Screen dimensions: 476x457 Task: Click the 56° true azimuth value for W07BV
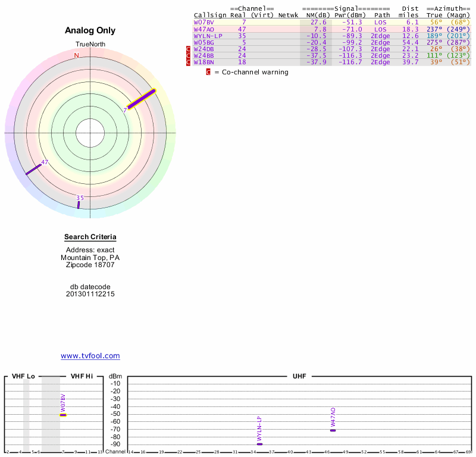coord(436,22)
